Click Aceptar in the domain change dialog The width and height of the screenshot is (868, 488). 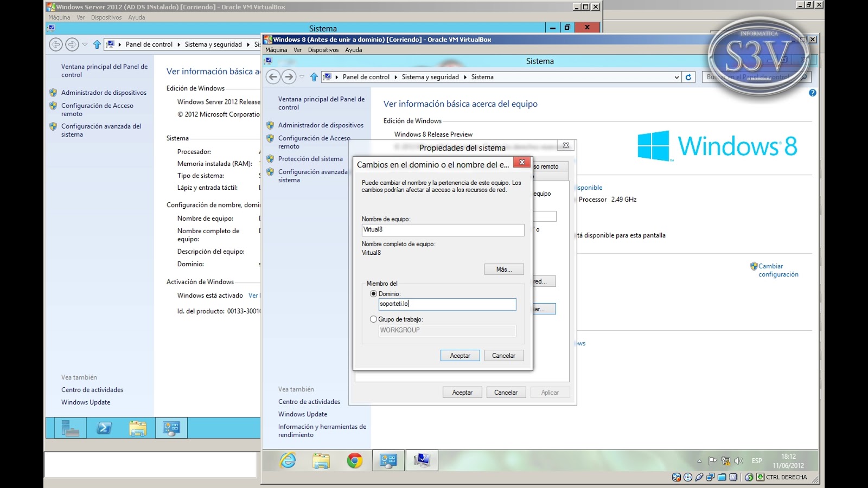[x=460, y=356]
